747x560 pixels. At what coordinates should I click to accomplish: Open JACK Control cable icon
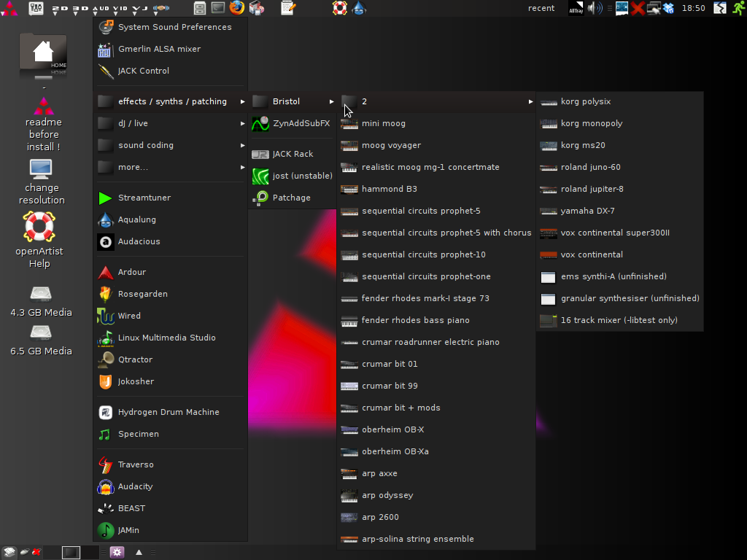coord(105,71)
